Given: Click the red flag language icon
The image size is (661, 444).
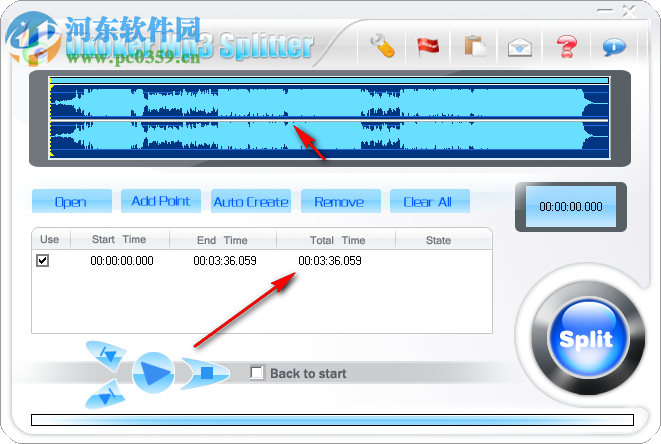Looking at the screenshot, I should (427, 46).
